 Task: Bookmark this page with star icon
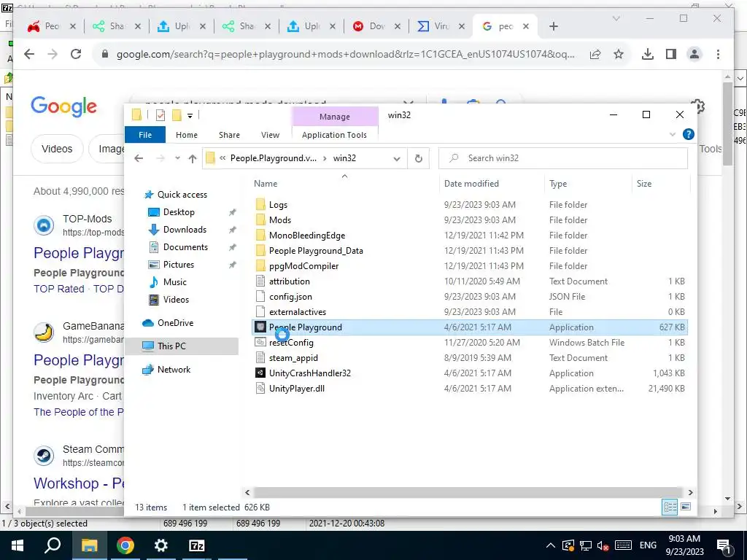click(x=619, y=54)
